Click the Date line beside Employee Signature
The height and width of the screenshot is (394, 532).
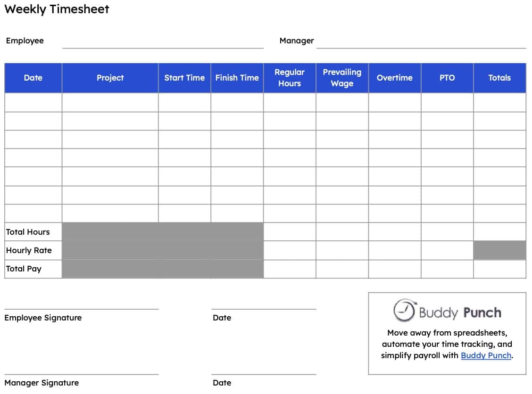tap(264, 309)
